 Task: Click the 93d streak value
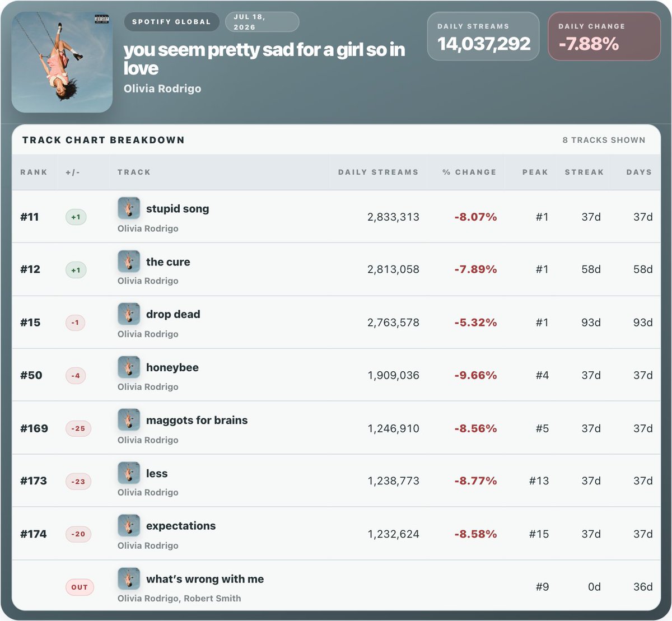591,323
